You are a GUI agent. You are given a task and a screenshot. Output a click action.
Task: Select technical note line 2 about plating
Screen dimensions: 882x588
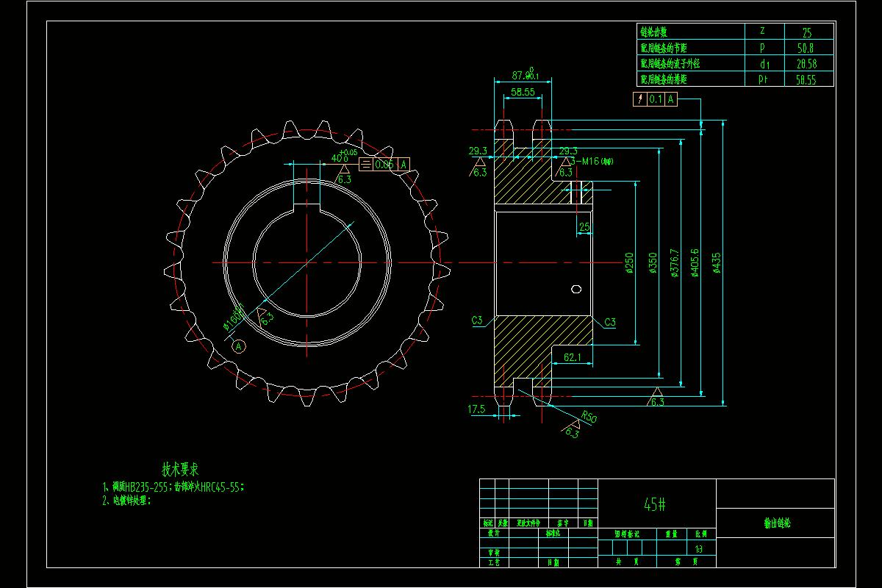point(126,500)
